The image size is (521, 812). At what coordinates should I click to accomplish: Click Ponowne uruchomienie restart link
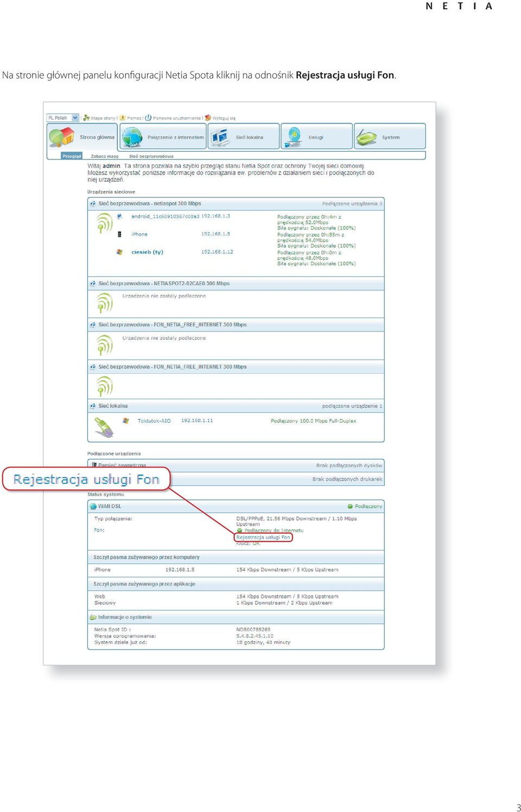[177, 118]
